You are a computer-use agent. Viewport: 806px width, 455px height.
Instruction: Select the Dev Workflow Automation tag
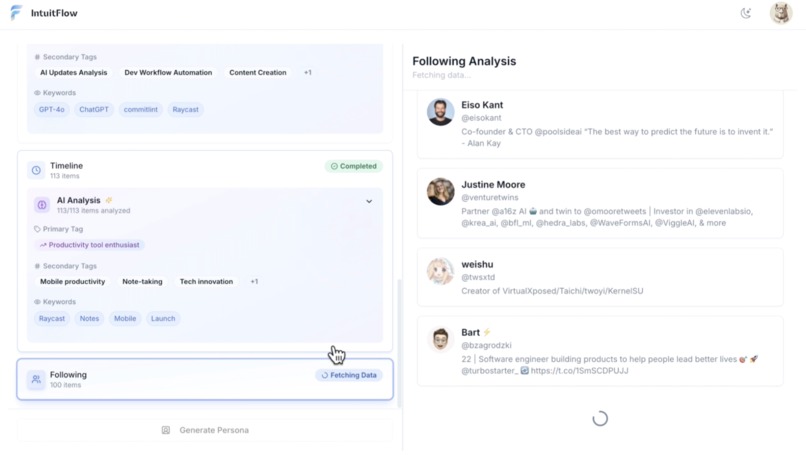[168, 72]
